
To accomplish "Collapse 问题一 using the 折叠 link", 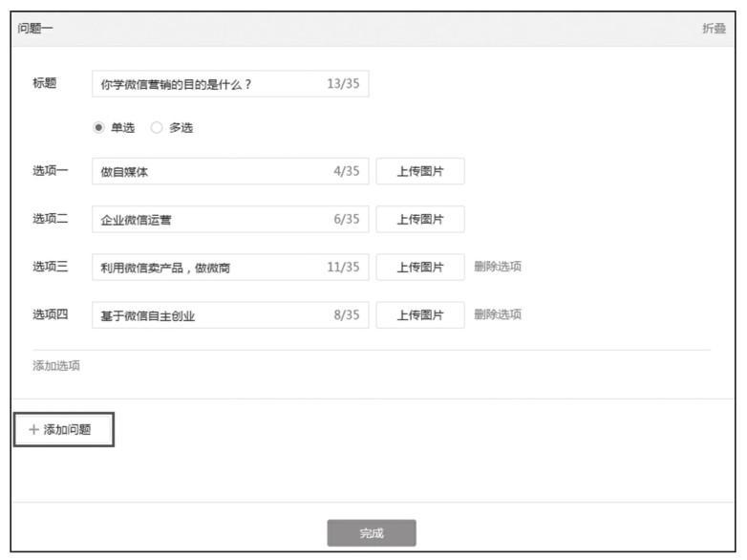I will [x=714, y=29].
